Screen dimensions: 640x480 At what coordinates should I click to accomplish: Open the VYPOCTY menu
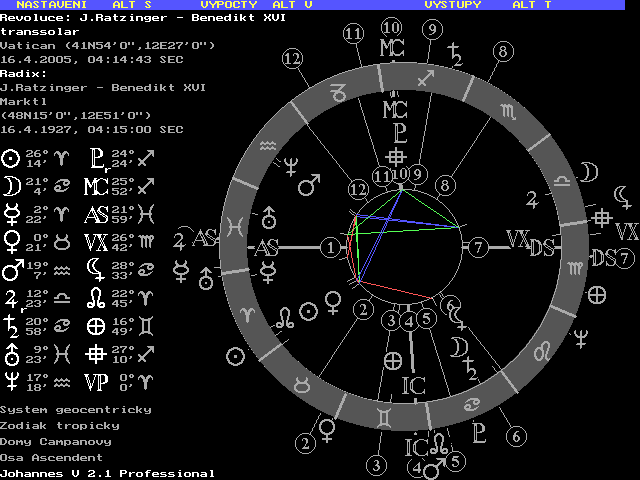pos(229,5)
